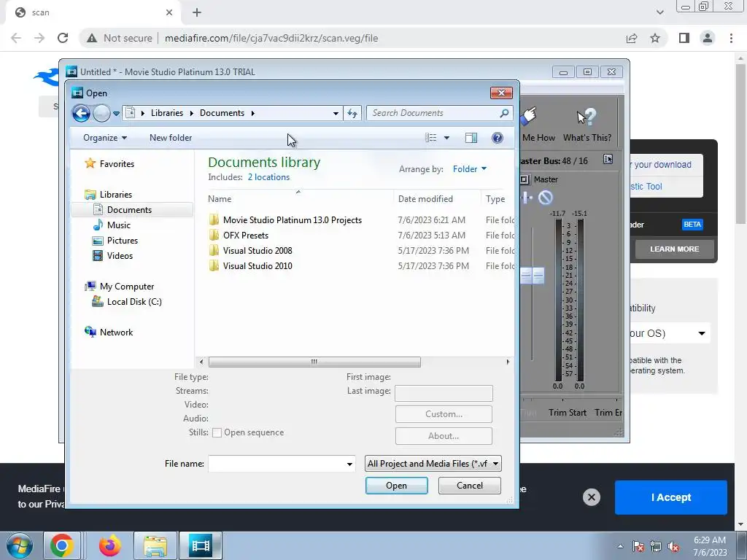
Task: Click the Cancel button
Action: point(469,485)
